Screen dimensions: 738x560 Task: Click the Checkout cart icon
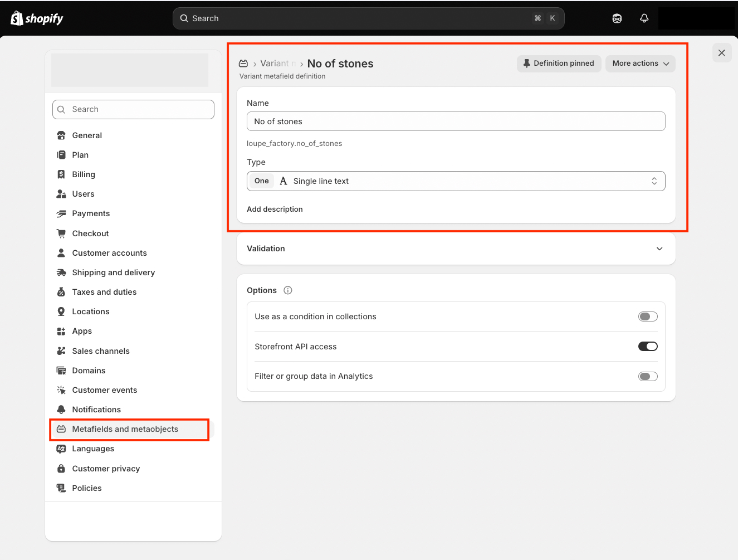click(x=61, y=233)
